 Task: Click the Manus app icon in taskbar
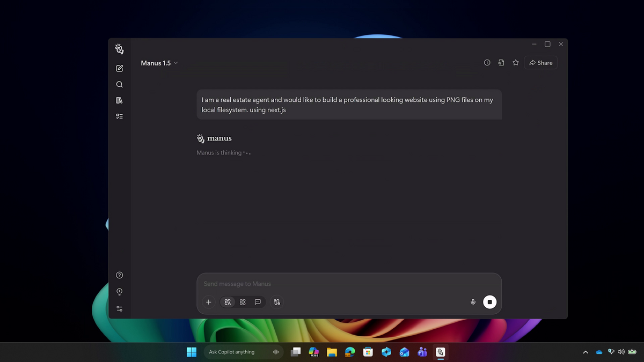tap(440, 352)
